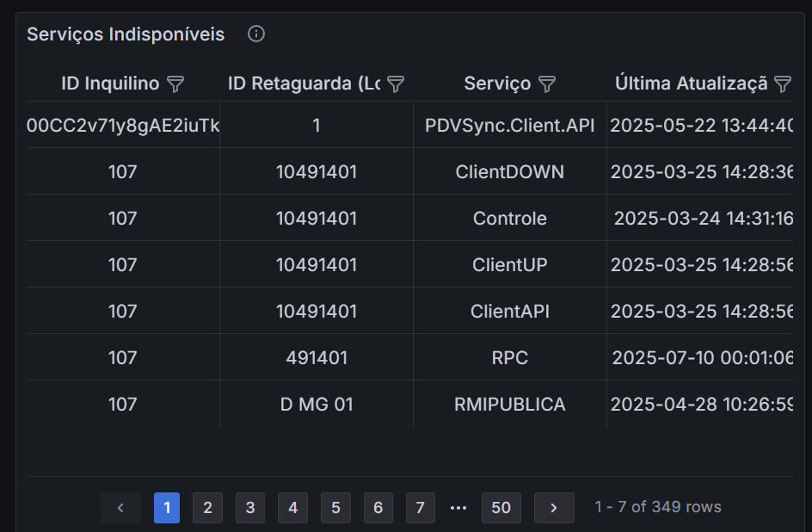The height and width of the screenshot is (532, 812).
Task: Click the Serviços Indisponíveis panel title
Action: [x=126, y=34]
